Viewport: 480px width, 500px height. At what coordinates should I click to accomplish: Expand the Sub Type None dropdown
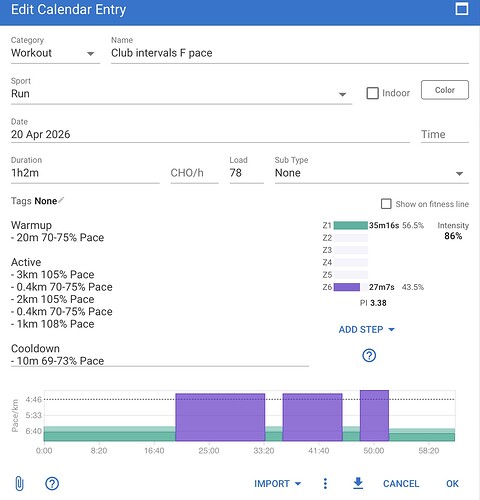click(x=372, y=173)
